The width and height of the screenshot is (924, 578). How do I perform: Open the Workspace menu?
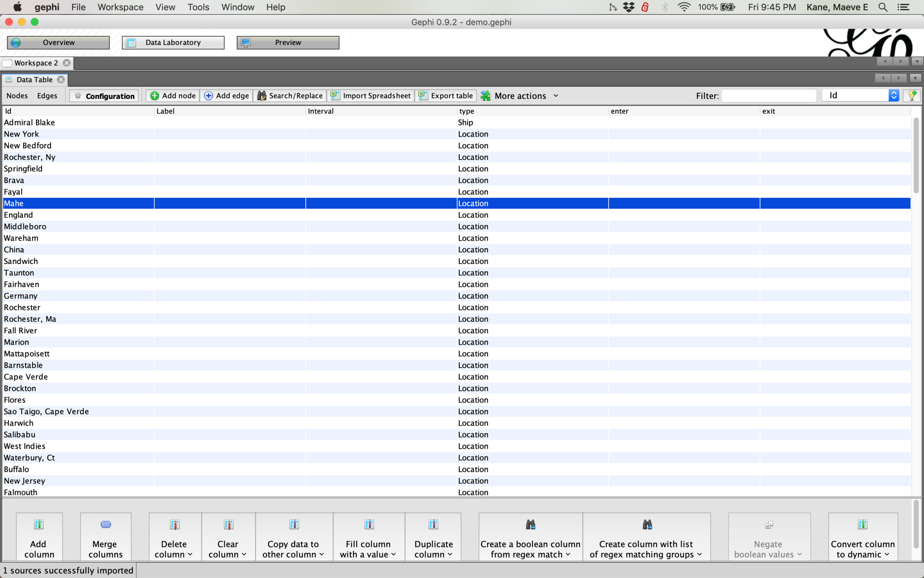120,7
